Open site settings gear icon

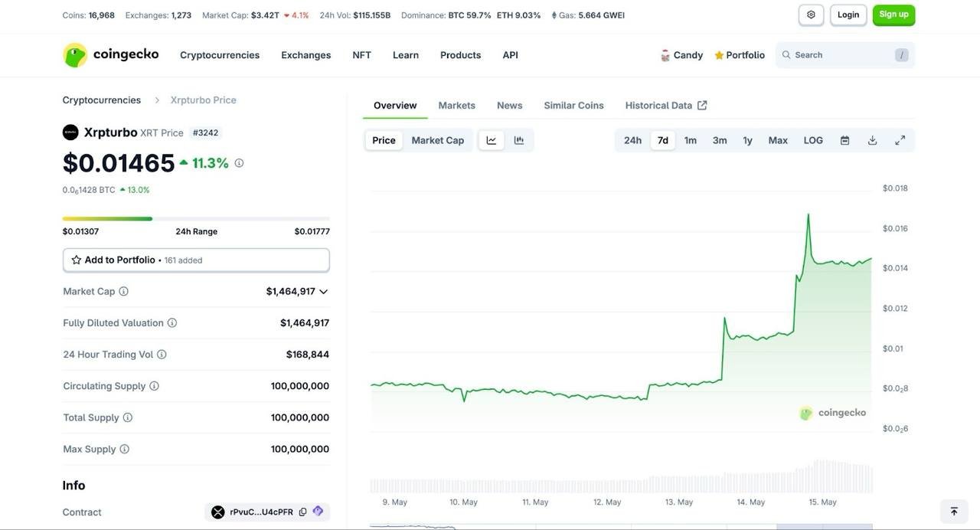809,14
